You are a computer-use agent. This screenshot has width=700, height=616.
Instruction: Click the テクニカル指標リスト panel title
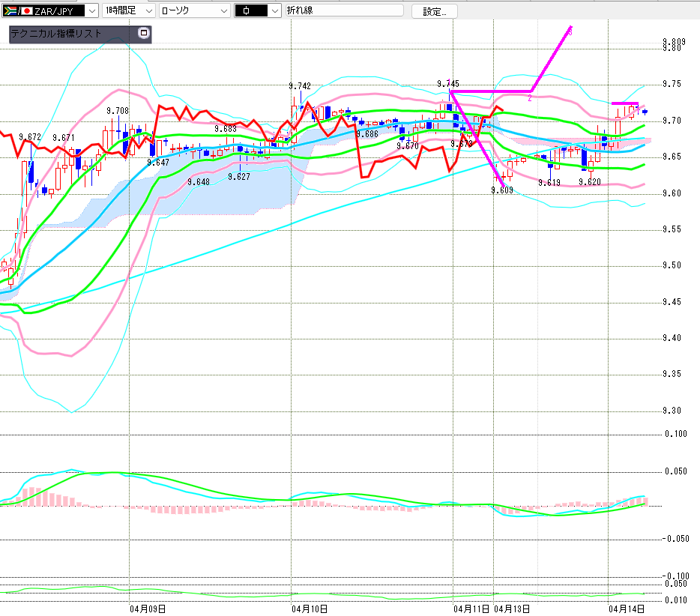[56, 34]
